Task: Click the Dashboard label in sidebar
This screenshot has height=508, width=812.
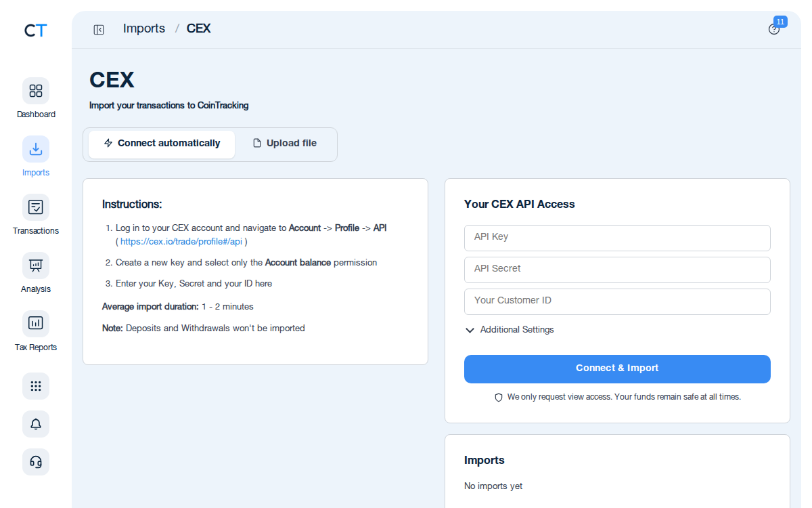Action: (36, 114)
